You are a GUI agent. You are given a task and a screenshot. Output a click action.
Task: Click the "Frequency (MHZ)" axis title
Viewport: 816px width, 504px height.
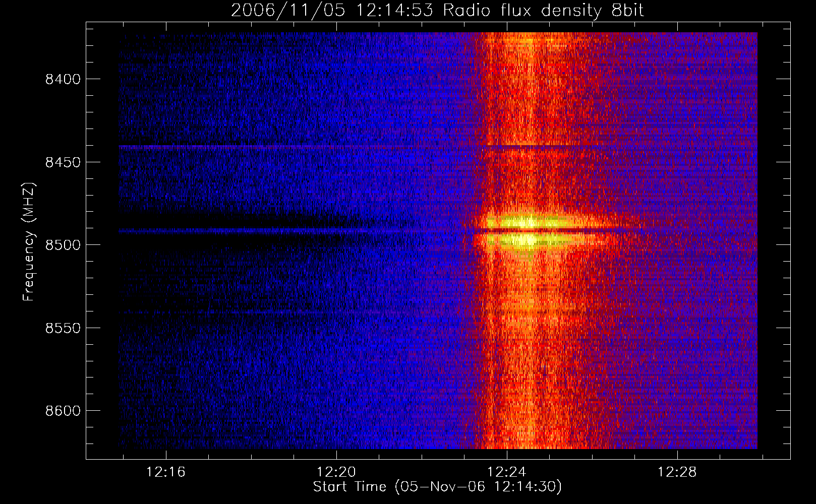click(29, 242)
